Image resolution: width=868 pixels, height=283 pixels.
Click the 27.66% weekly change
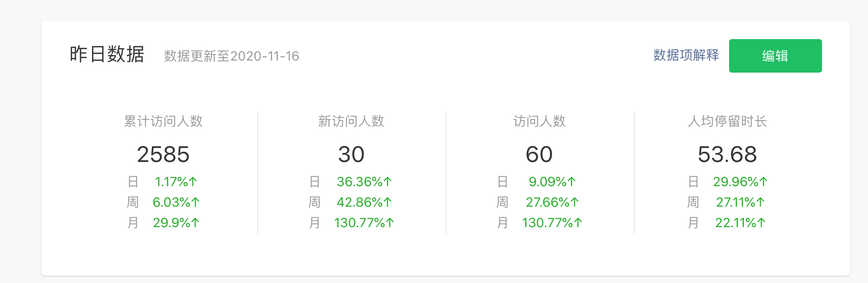[552, 202]
